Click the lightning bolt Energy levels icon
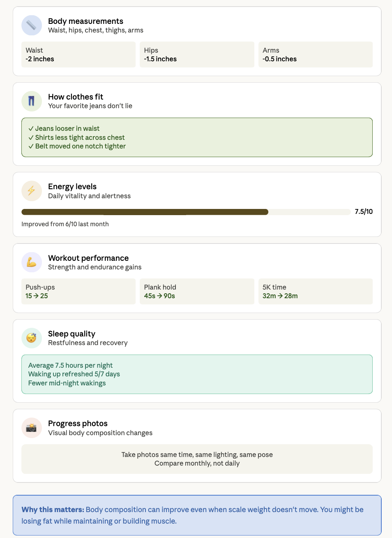The width and height of the screenshot is (392, 538). (x=32, y=191)
